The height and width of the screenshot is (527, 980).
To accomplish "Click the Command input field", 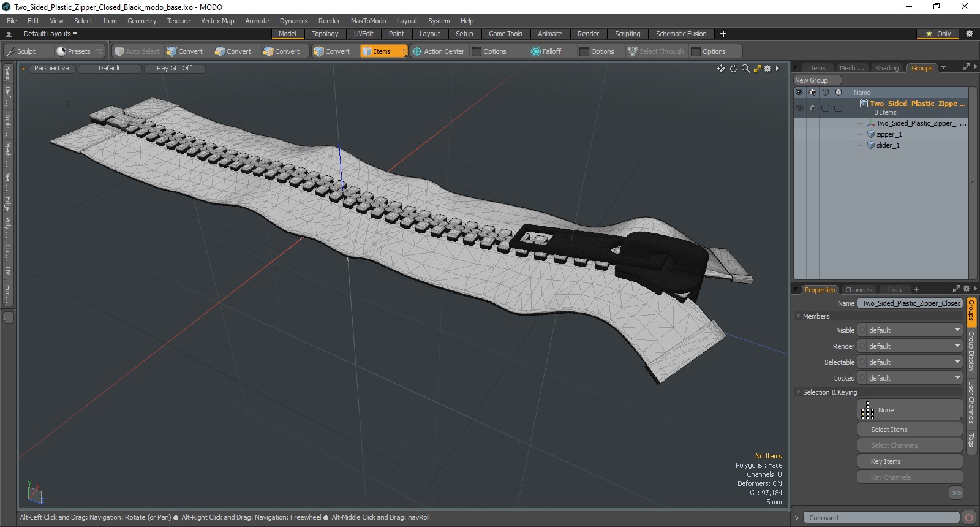I will click(x=881, y=518).
